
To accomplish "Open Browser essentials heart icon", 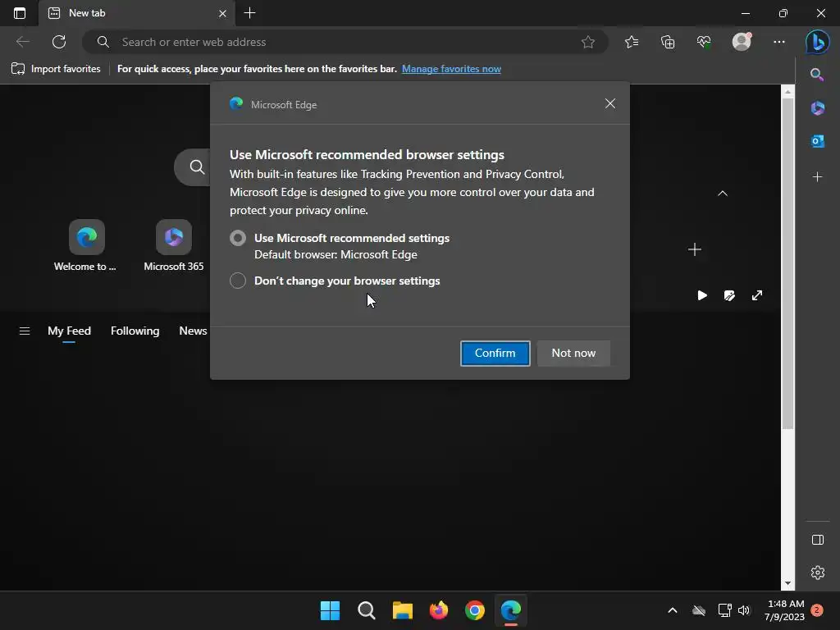I will tap(704, 42).
